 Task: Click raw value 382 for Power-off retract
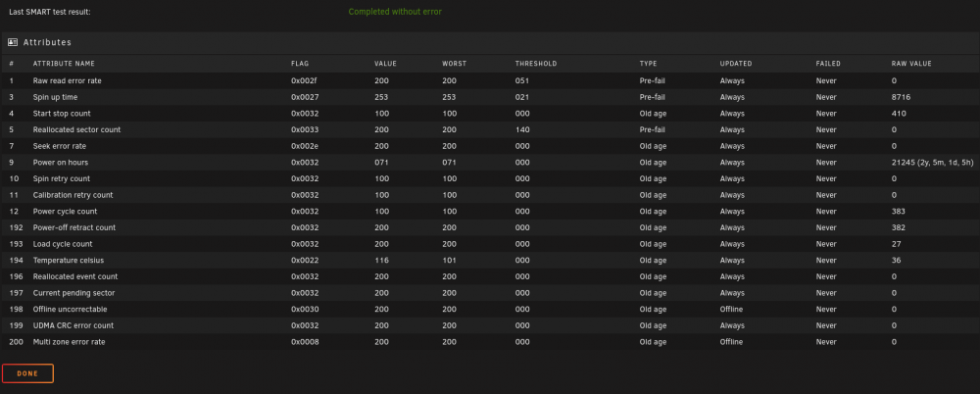point(898,227)
